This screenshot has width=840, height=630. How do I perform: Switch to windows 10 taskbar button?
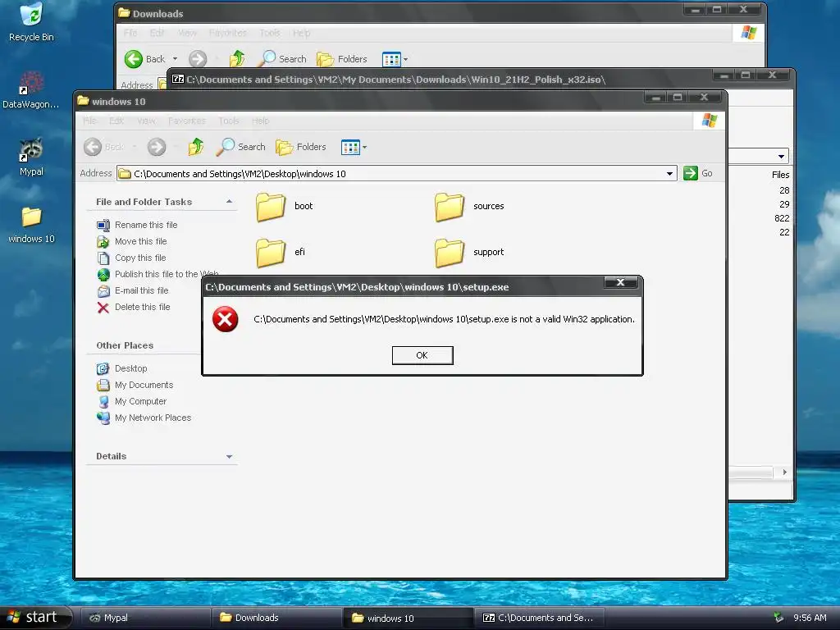(x=409, y=618)
